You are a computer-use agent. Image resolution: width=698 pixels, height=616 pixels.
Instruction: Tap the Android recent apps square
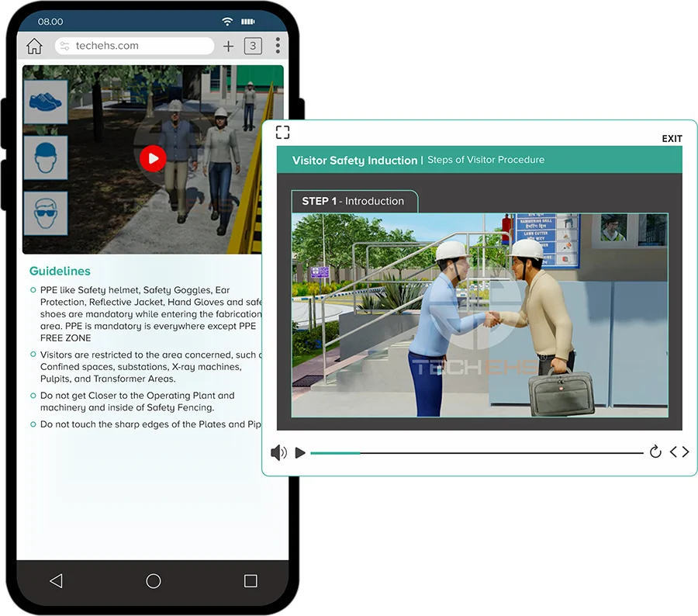(251, 581)
